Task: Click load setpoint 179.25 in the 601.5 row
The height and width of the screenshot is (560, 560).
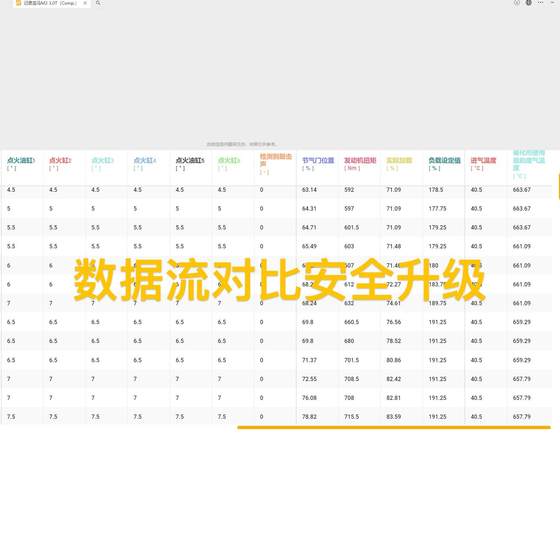Action: (438, 228)
